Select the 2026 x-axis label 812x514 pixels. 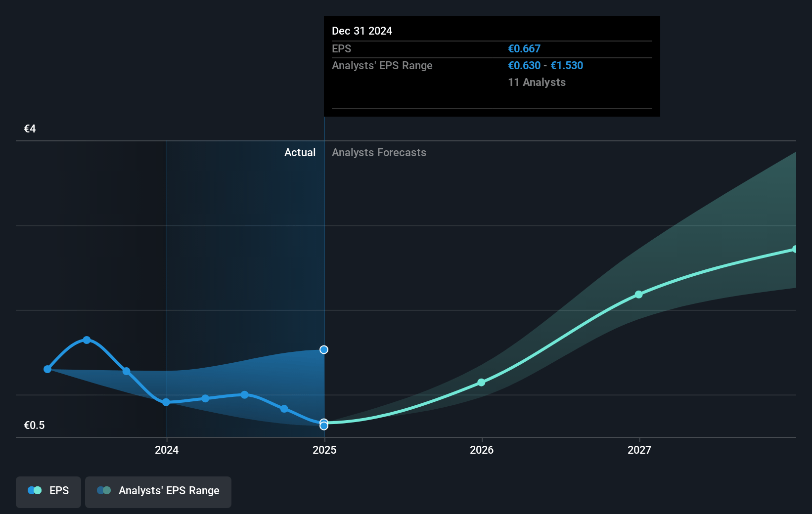482,450
